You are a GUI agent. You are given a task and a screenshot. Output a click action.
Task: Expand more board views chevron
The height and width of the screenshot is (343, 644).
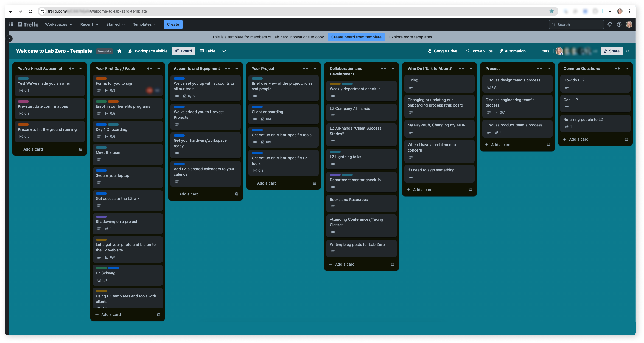point(224,51)
